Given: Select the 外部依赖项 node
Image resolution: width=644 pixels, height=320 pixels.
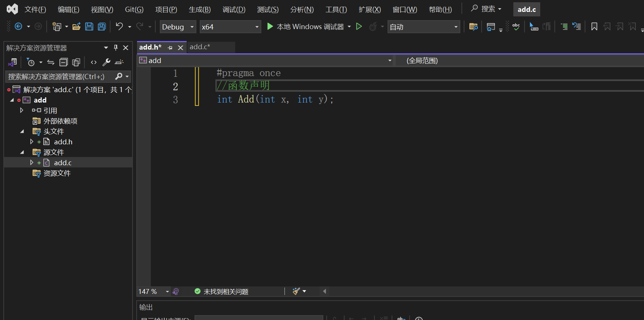Looking at the screenshot, I should [60, 121].
